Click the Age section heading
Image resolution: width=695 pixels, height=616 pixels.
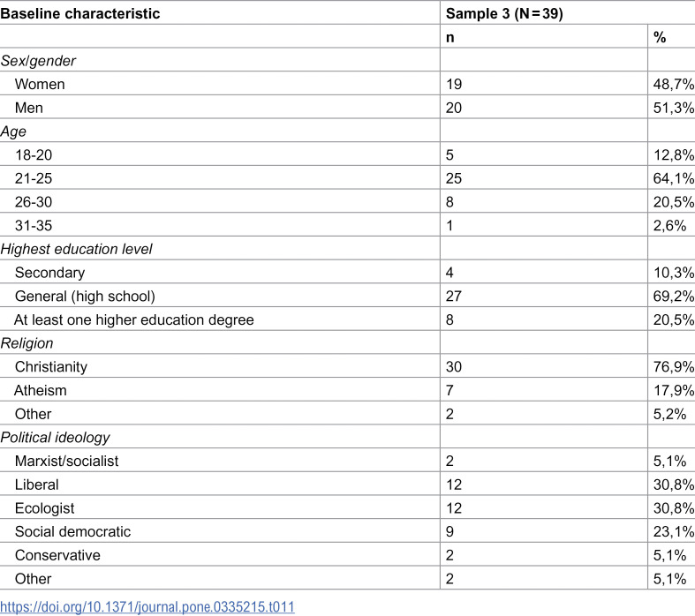[13, 131]
